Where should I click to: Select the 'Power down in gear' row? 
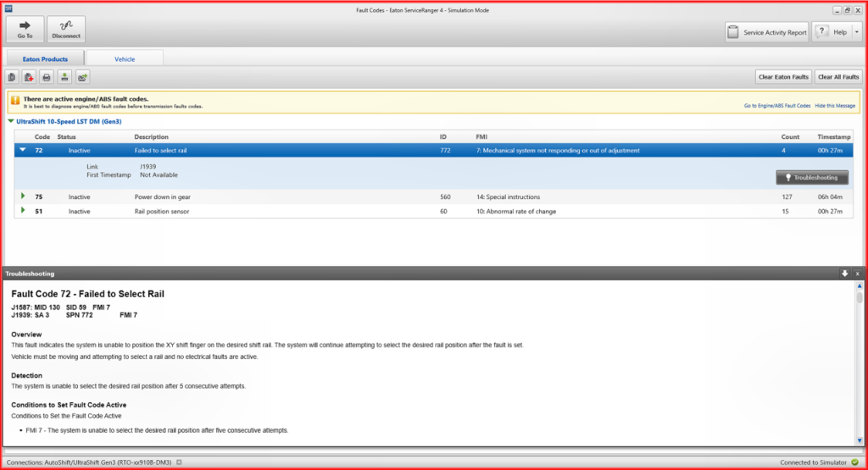[x=433, y=196]
